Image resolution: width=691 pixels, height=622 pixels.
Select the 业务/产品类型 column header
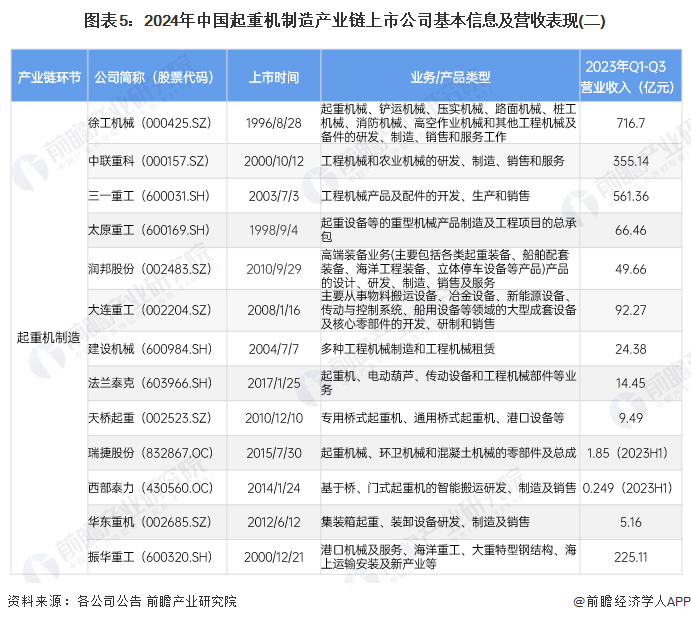(450, 77)
